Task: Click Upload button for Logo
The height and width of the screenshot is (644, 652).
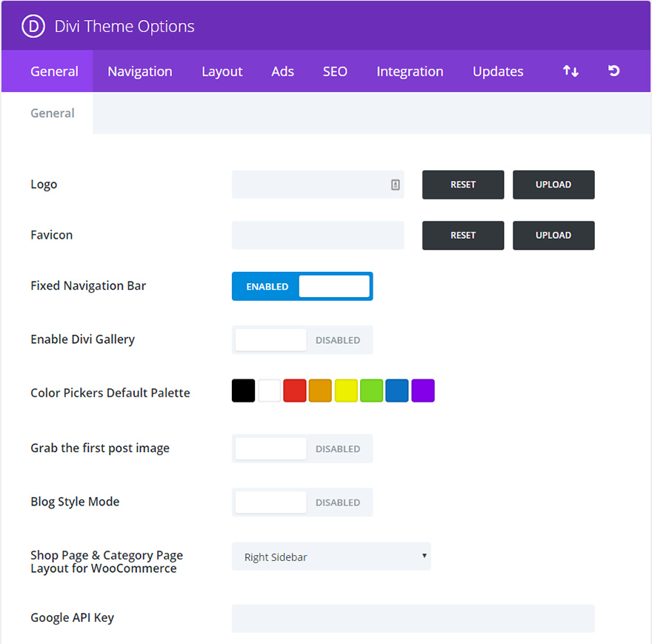Action: click(x=553, y=185)
